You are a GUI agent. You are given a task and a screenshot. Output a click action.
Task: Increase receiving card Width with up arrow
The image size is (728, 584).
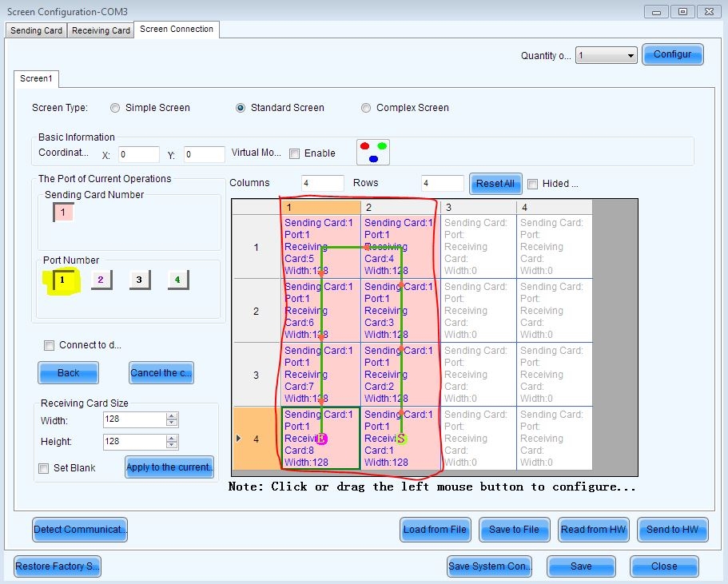tap(172, 416)
